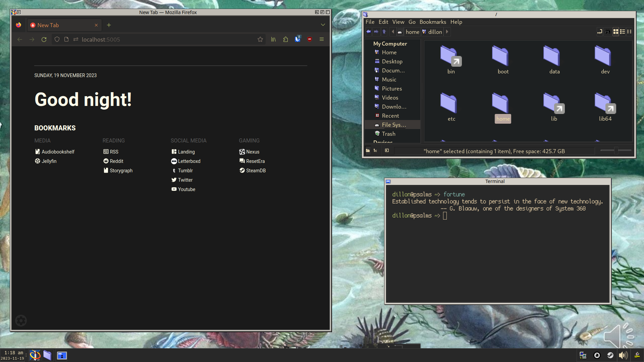Expand path bar right scroll arrow
The height and width of the screenshot is (362, 644).
(x=447, y=32)
